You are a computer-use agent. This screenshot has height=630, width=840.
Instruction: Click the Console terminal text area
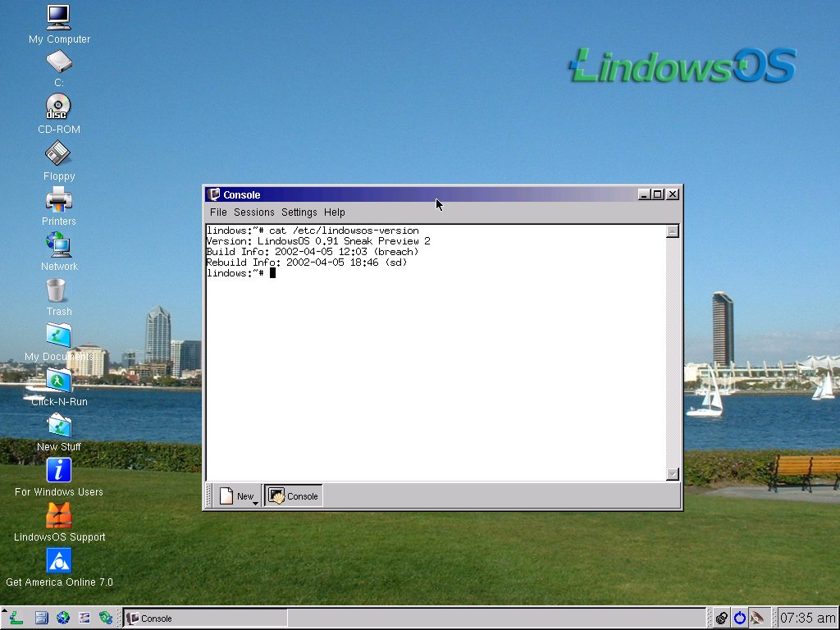(436, 353)
